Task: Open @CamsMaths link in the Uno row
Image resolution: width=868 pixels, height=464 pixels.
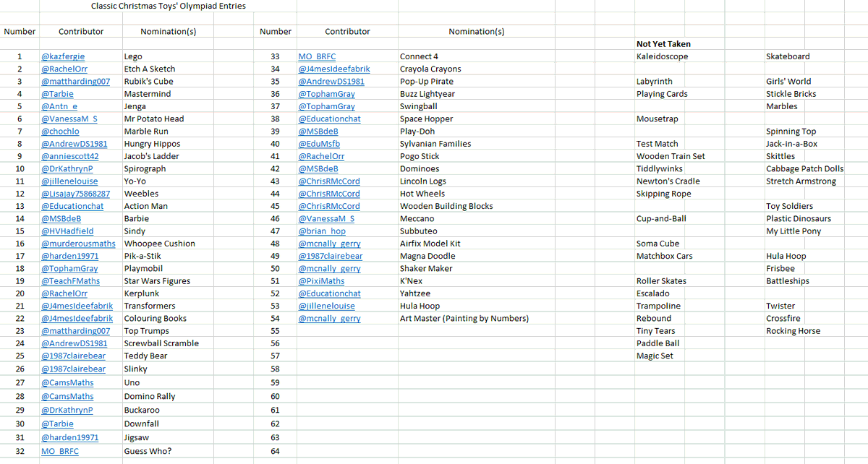Action: point(67,382)
